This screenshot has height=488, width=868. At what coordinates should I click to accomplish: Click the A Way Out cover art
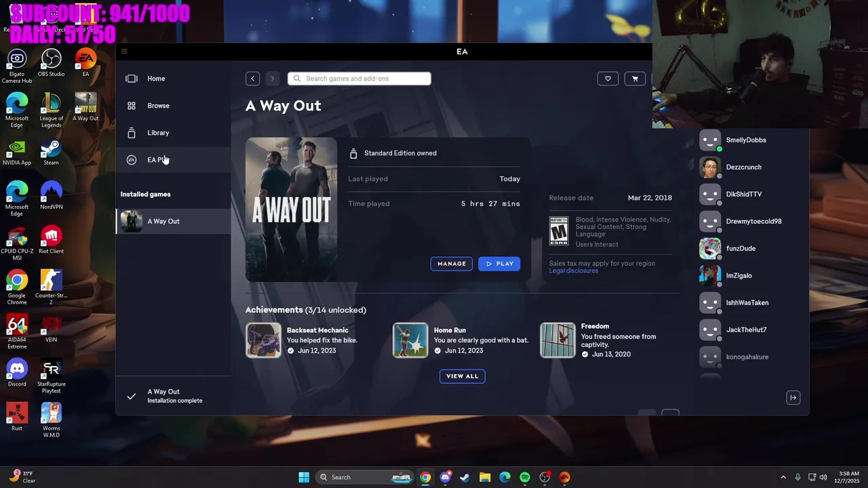[292, 209]
